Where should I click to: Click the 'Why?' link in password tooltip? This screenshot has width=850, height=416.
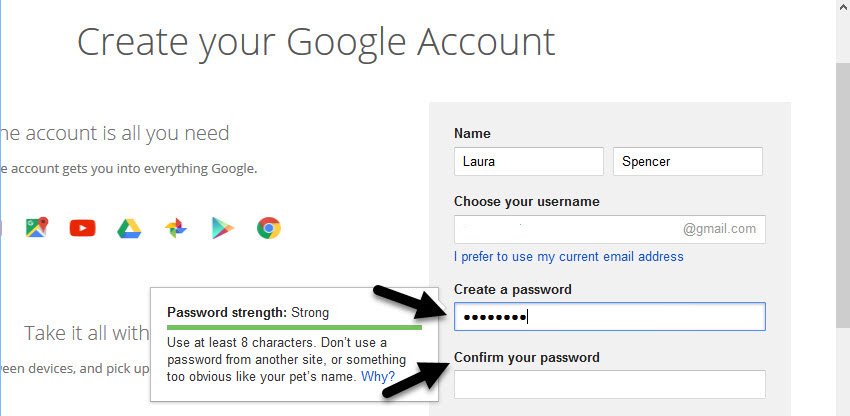click(378, 377)
